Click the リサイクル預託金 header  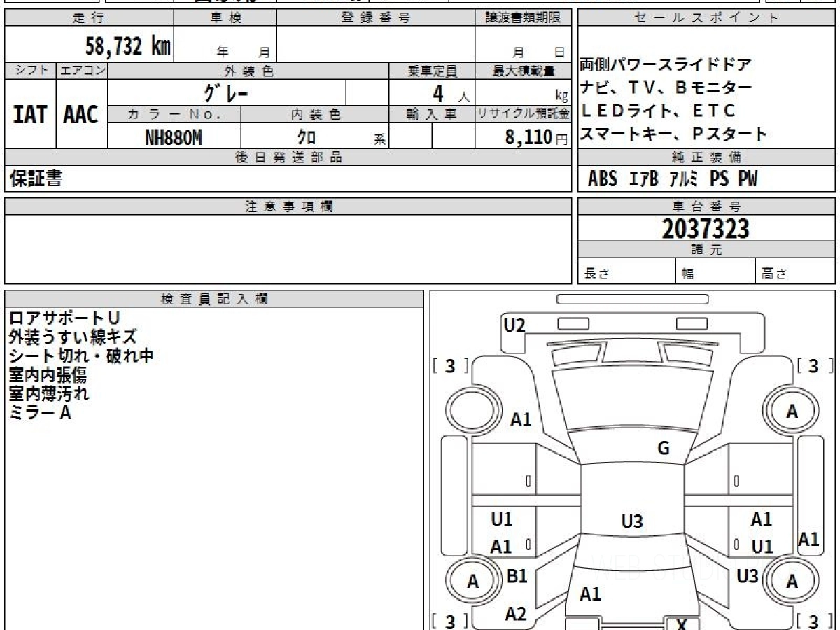[x=524, y=114]
